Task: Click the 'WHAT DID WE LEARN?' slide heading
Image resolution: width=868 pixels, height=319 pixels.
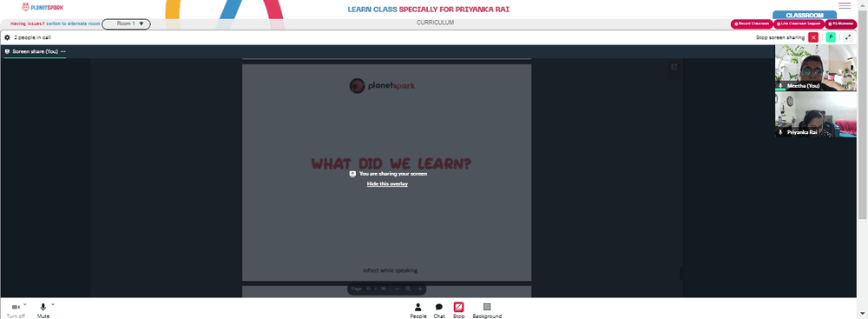Action: (x=391, y=163)
